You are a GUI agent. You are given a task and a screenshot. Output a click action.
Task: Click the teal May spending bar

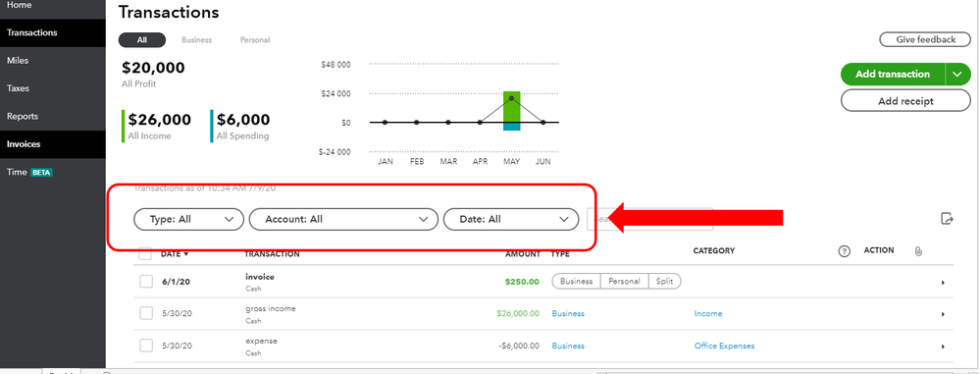tap(512, 127)
